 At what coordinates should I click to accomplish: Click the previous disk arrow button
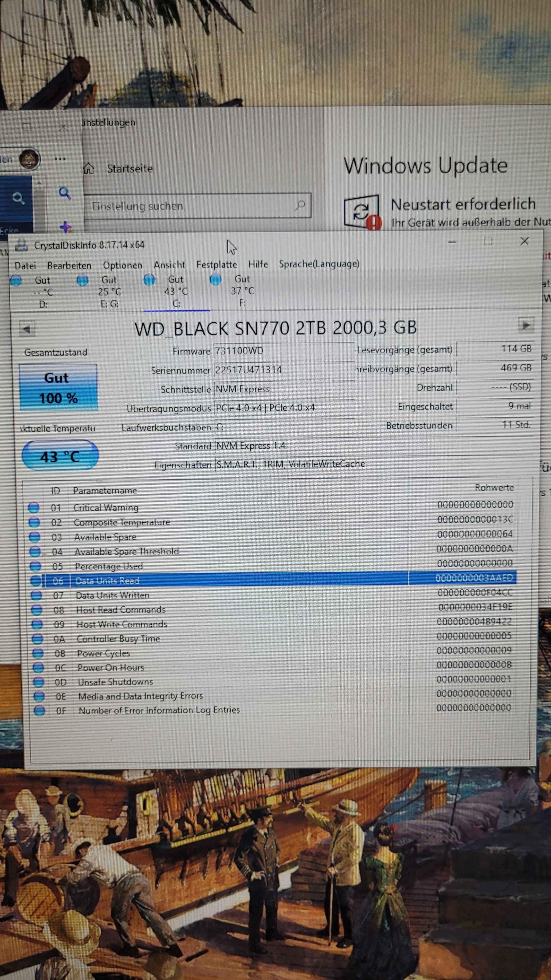[27, 329]
